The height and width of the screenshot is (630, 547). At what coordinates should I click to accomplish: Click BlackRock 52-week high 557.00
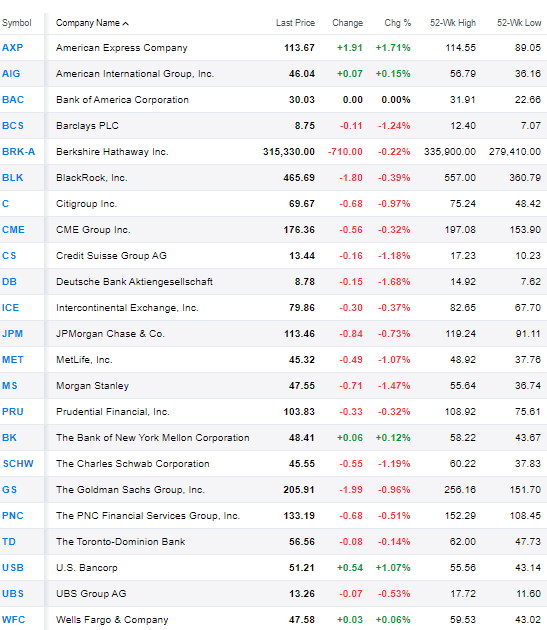click(x=460, y=178)
